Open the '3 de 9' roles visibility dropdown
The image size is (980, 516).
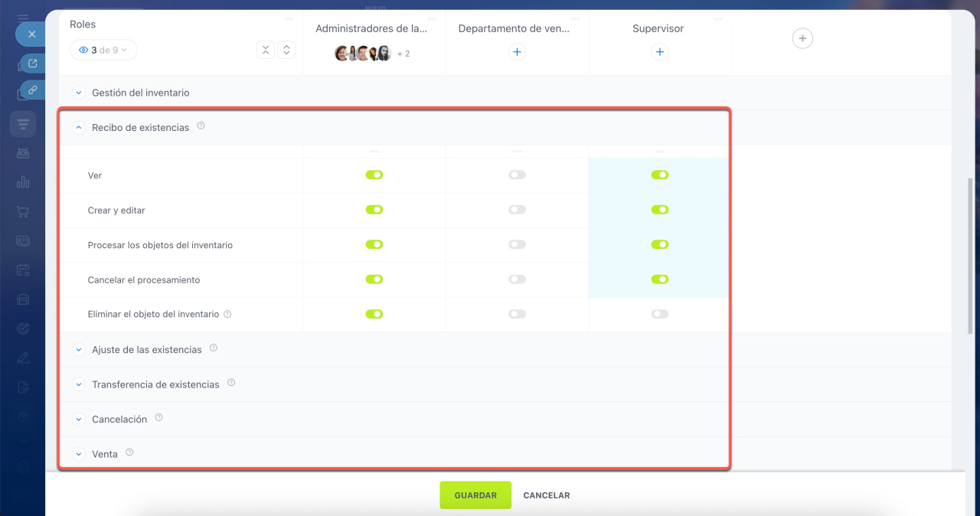tap(103, 50)
